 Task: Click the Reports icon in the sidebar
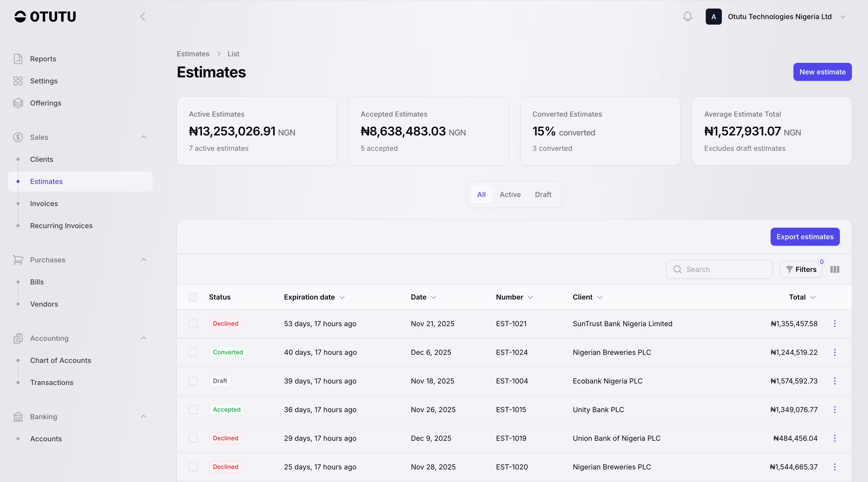coord(18,59)
